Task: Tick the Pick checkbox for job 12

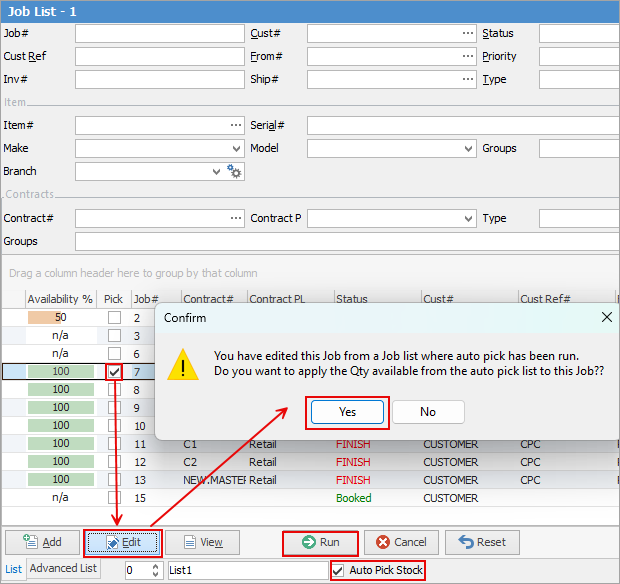Action: click(114, 462)
